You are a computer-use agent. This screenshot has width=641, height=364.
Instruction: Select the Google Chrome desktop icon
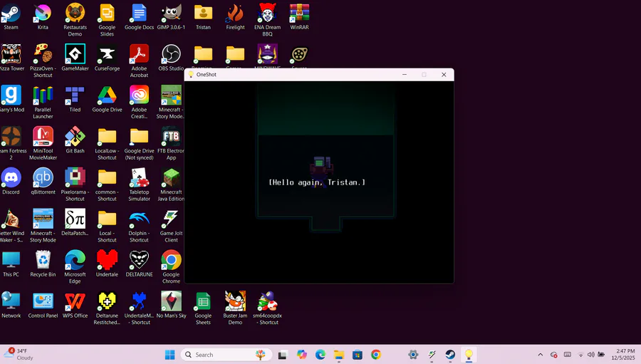pos(171,266)
